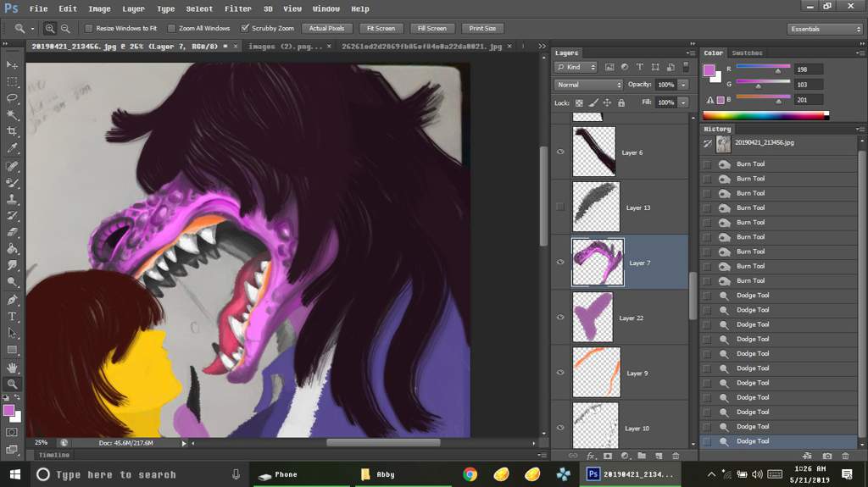Hide Layer 22 visibility eye
The height and width of the screenshot is (487, 868).
(560, 317)
